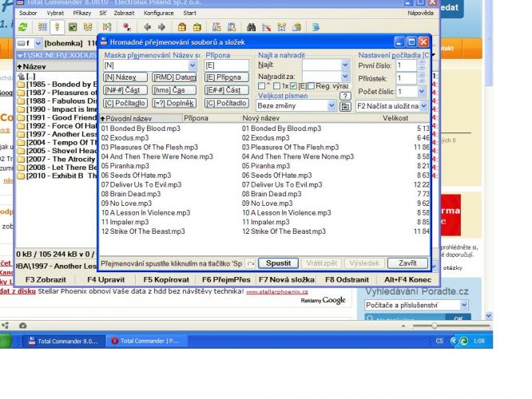Viewport: 532px width, 399px height.
Task: Uncheck the [E] checkbox in find and replace
Action: pos(293,86)
